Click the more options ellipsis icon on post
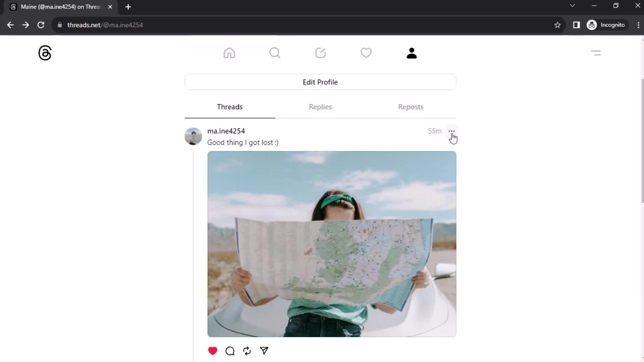 [451, 131]
